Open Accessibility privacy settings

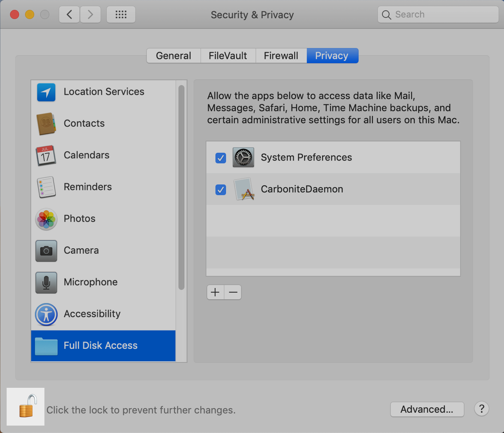[x=46, y=315]
